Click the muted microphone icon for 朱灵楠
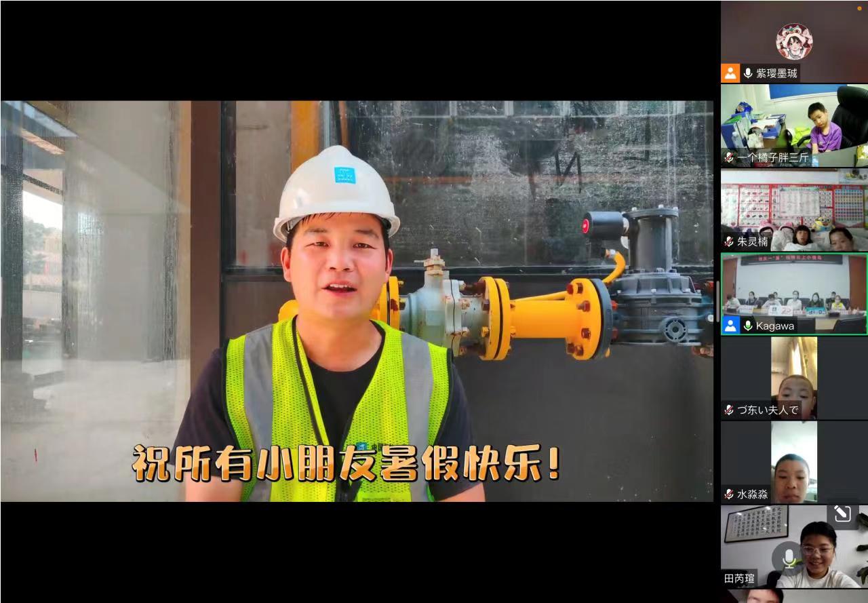This screenshot has height=603, width=868. pos(729,241)
